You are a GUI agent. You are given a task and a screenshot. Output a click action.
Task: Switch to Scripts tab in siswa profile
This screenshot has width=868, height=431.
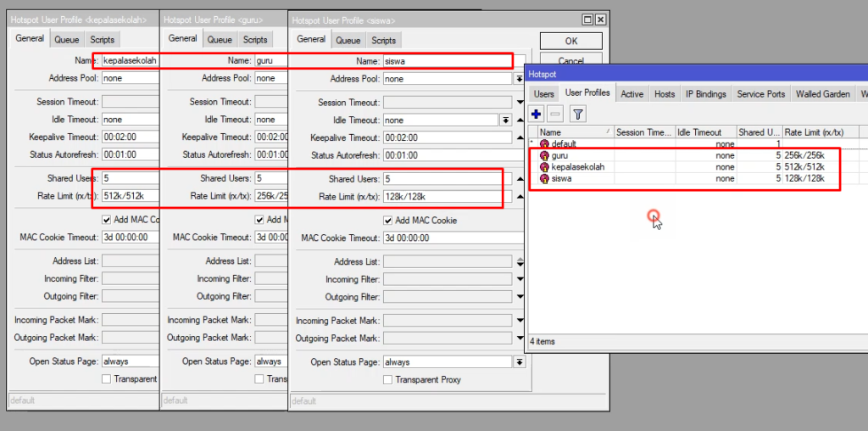(384, 41)
